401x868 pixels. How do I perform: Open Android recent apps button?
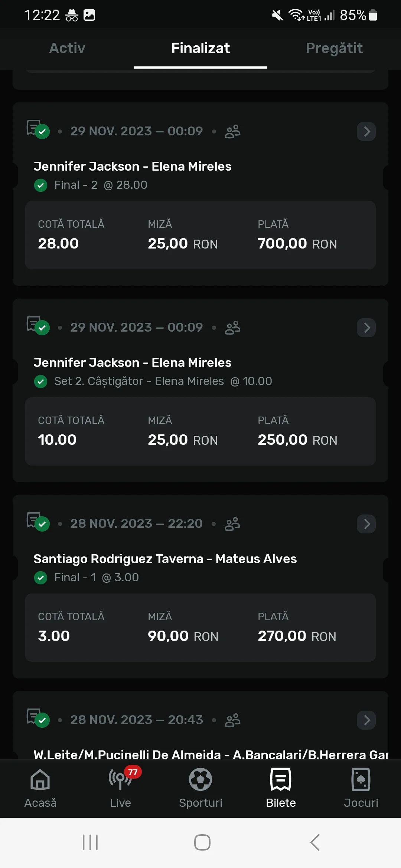pyautogui.click(x=90, y=842)
